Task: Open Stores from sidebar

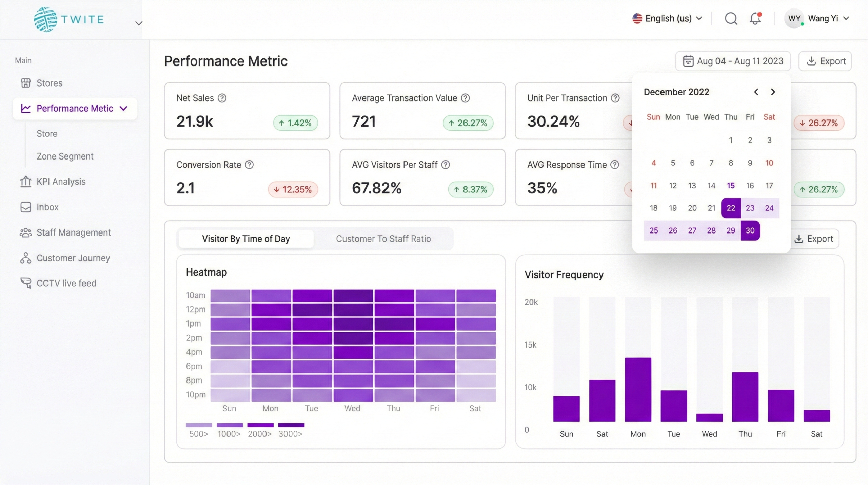Action: tap(49, 83)
